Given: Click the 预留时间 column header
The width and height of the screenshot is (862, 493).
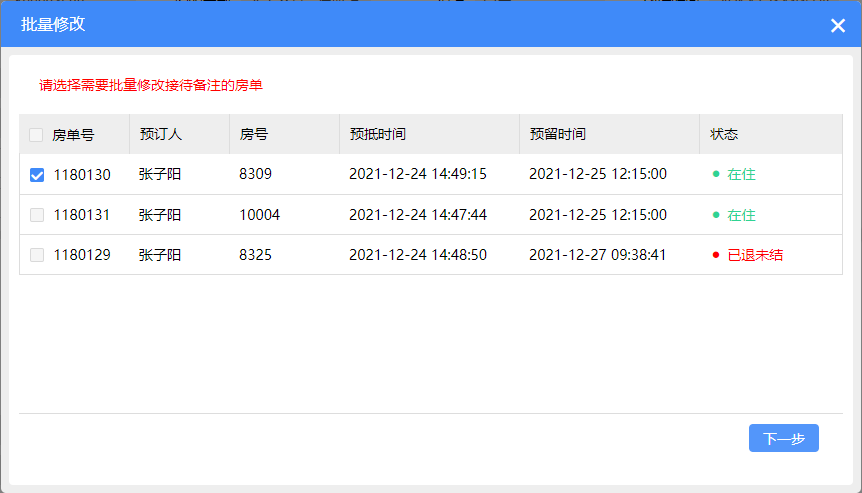Looking at the screenshot, I should [557, 134].
